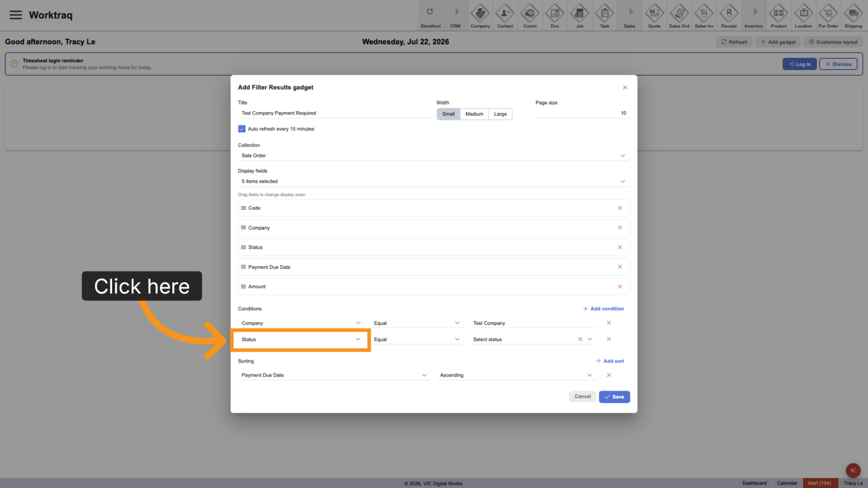The image size is (868, 488).
Task: Expand the Sales toolbar arrow
Action: (629, 15)
